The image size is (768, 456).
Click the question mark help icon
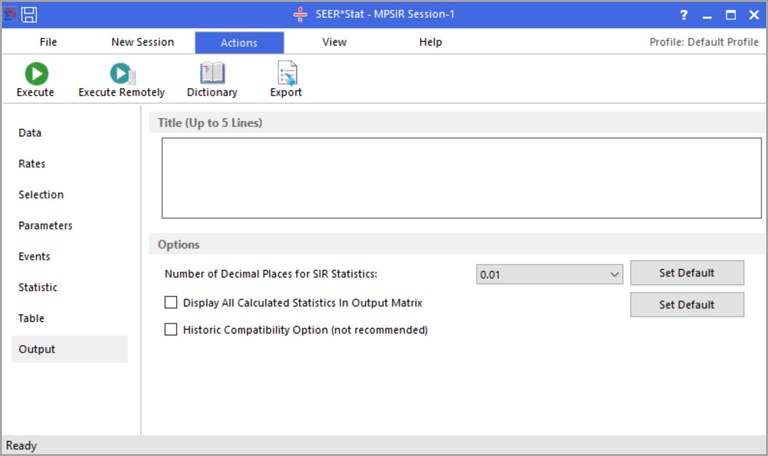coord(684,15)
